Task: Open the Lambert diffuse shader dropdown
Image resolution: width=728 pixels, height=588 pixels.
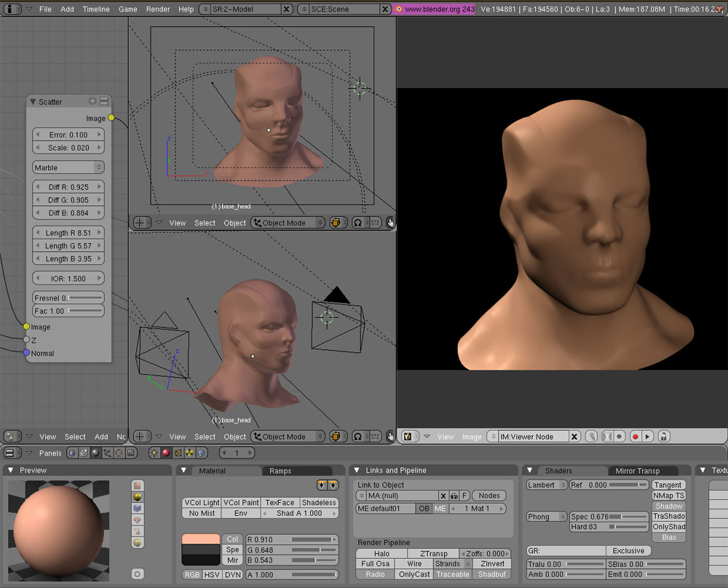Action: [x=547, y=485]
